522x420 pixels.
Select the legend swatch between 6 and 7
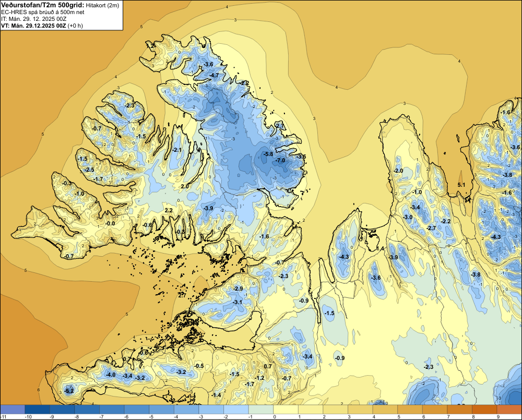pos(435,409)
